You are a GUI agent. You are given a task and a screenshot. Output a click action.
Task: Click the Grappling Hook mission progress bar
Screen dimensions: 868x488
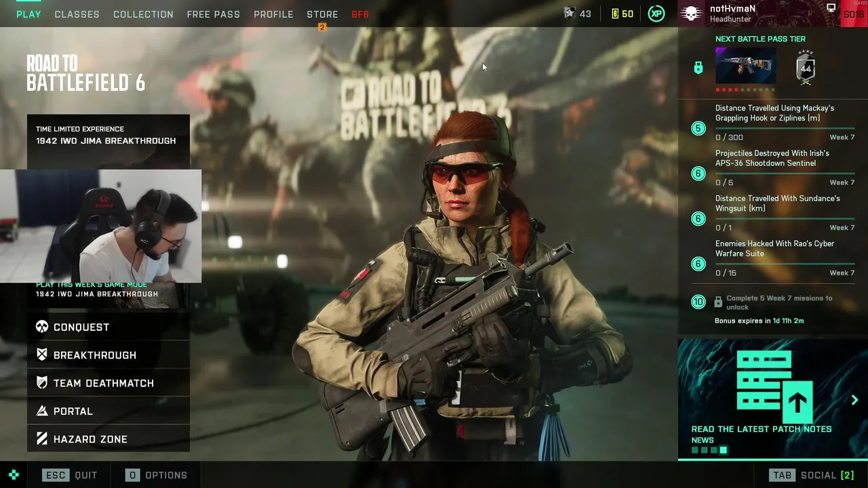(785, 128)
